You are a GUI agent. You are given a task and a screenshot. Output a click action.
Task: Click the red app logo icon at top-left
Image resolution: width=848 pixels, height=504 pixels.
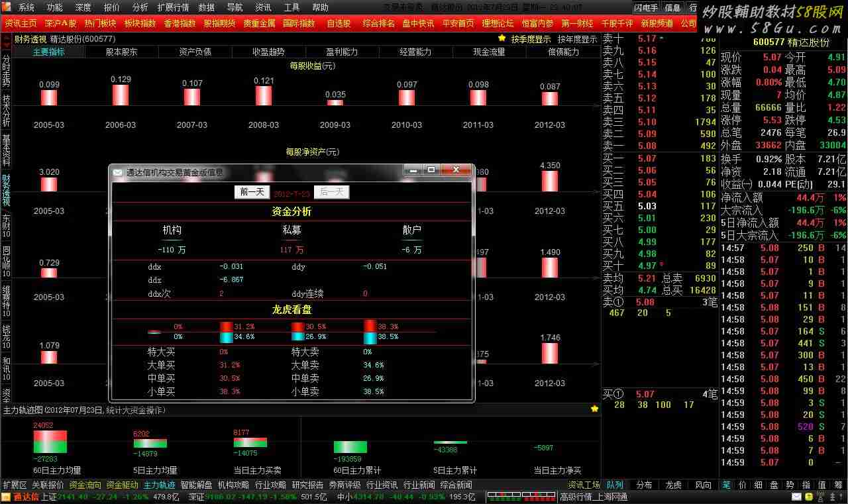pos(7,7)
